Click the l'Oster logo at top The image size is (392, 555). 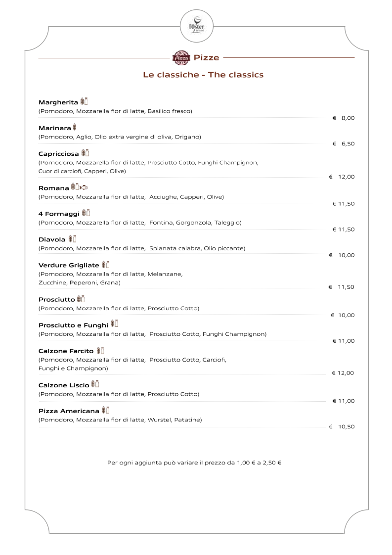tap(196, 26)
